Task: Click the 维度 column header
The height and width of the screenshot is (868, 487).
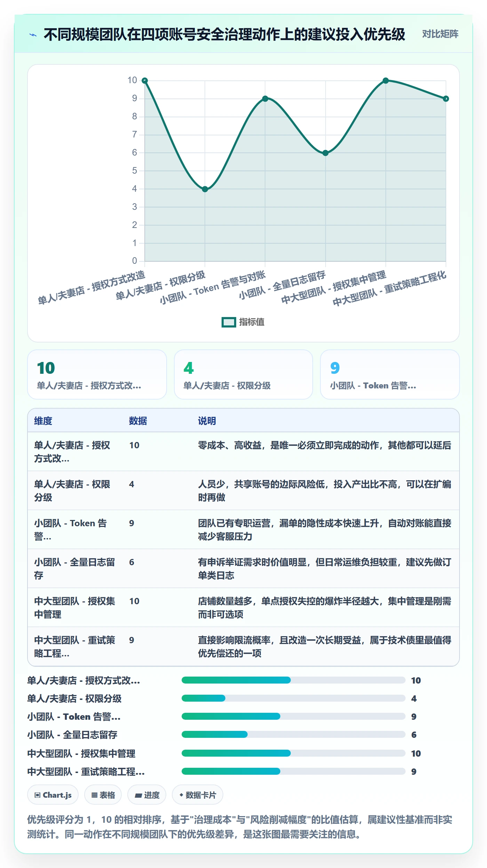Action: (x=43, y=421)
